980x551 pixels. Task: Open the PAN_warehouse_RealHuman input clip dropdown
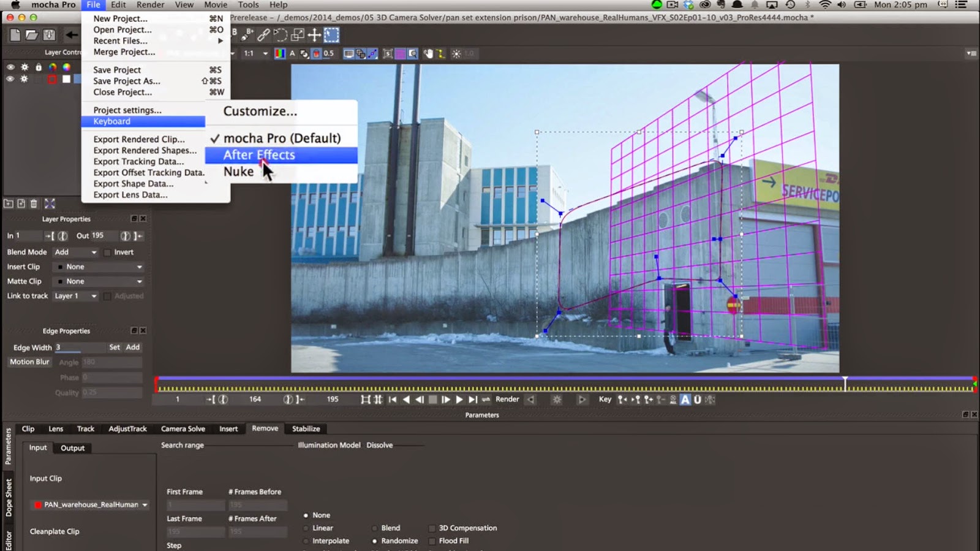91,505
